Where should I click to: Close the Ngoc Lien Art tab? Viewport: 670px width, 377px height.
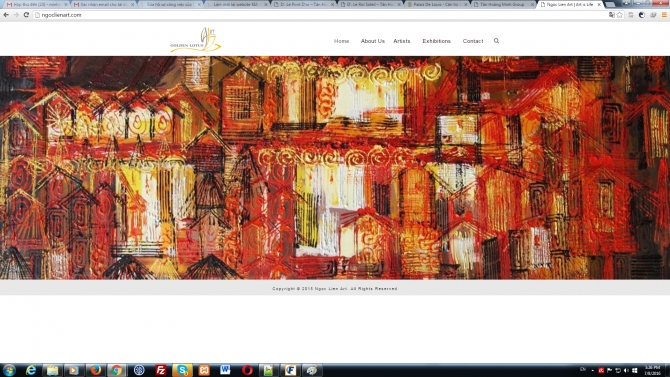(x=599, y=4)
